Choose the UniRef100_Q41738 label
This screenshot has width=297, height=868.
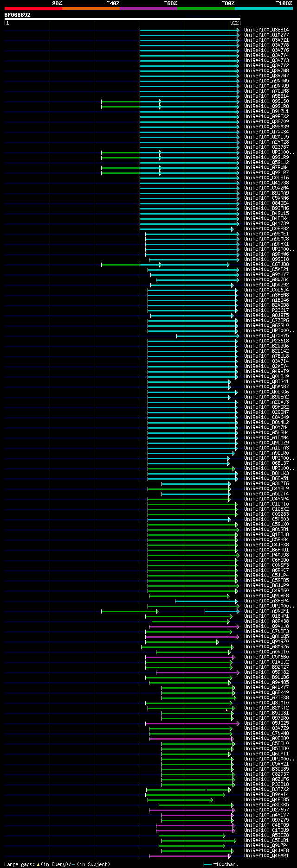tap(266, 183)
